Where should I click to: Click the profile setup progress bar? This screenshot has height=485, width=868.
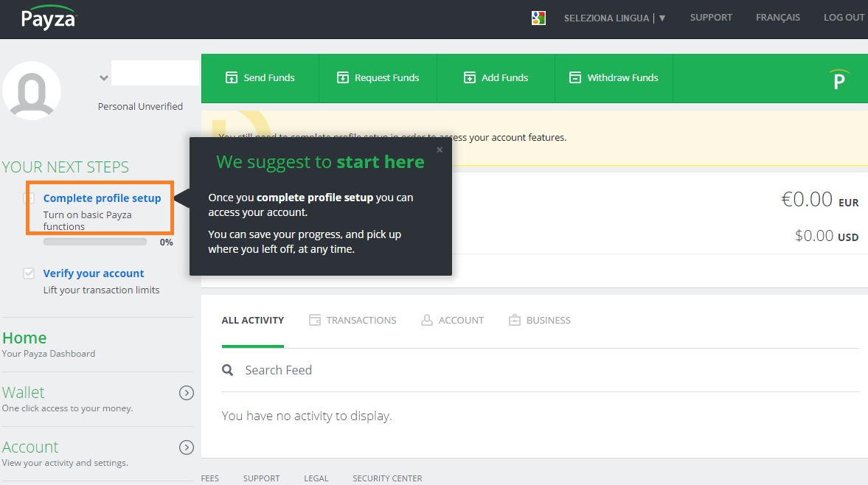(94, 242)
